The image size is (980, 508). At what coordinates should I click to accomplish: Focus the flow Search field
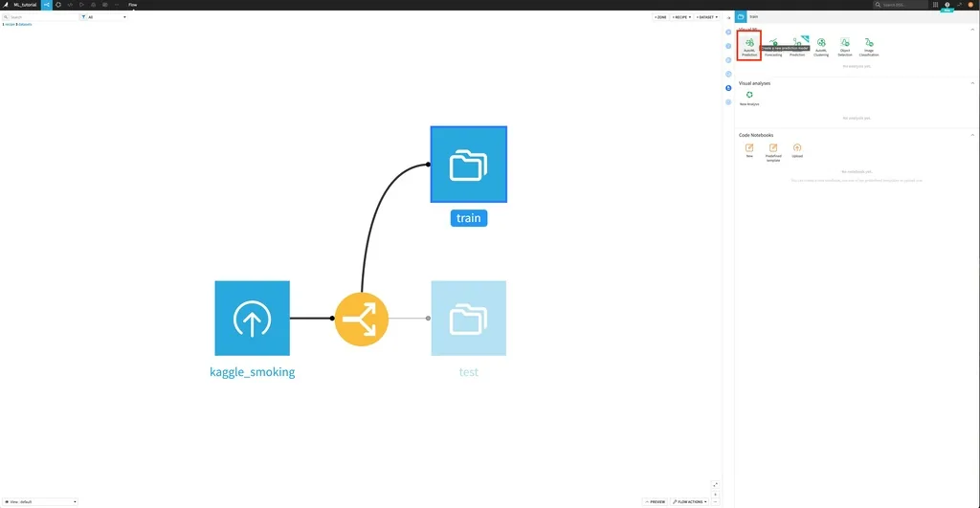tap(40, 17)
